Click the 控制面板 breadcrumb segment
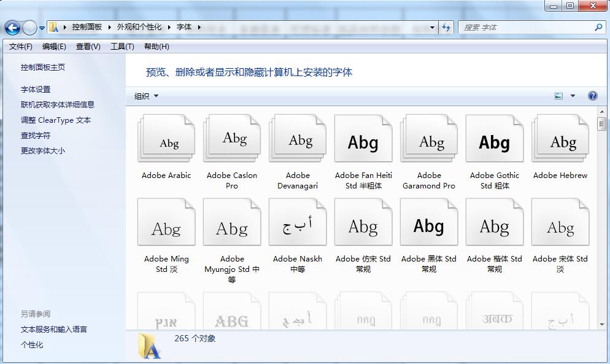 tap(87, 27)
